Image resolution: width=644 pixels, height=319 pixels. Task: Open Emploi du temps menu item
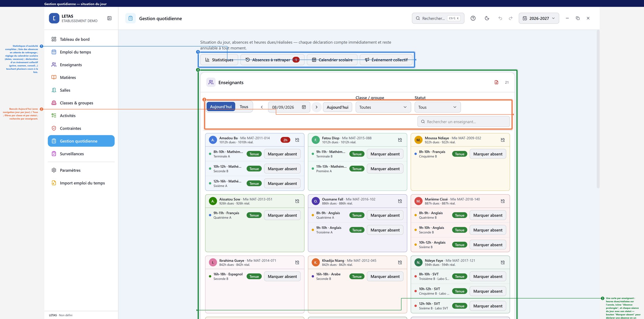tap(81, 52)
